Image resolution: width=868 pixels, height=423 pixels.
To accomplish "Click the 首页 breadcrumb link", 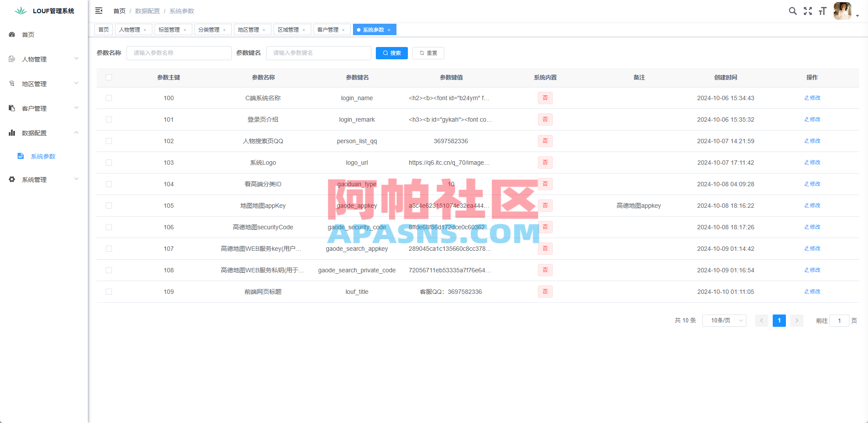I will (119, 11).
